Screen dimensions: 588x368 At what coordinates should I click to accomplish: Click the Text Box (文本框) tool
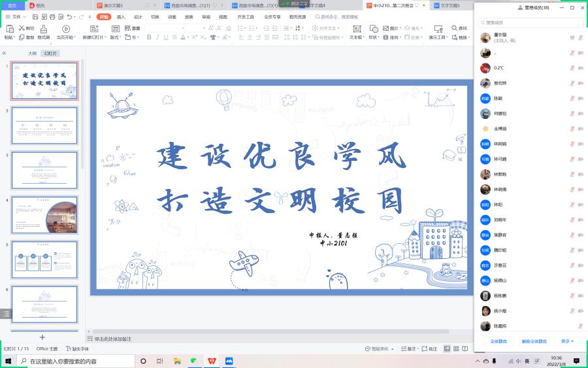pos(355,33)
